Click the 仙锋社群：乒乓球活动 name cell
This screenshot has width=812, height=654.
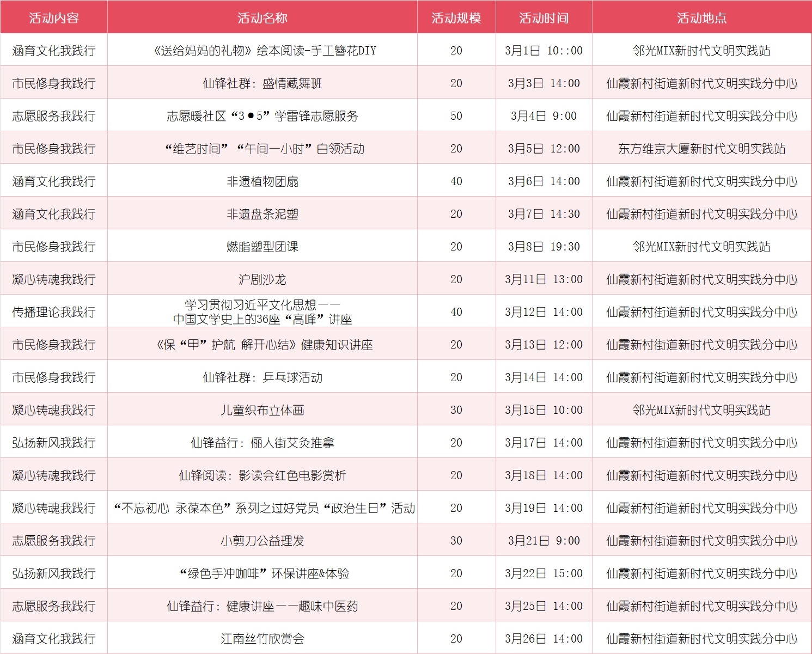(263, 376)
